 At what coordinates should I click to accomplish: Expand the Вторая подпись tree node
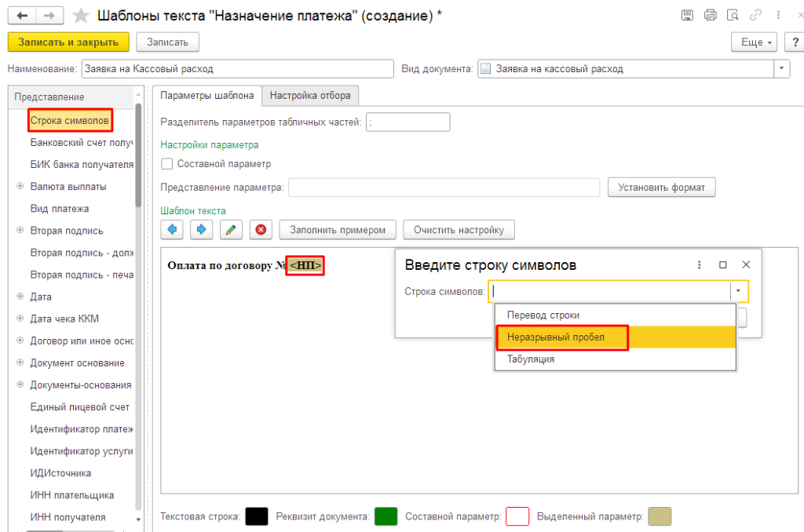20,231
